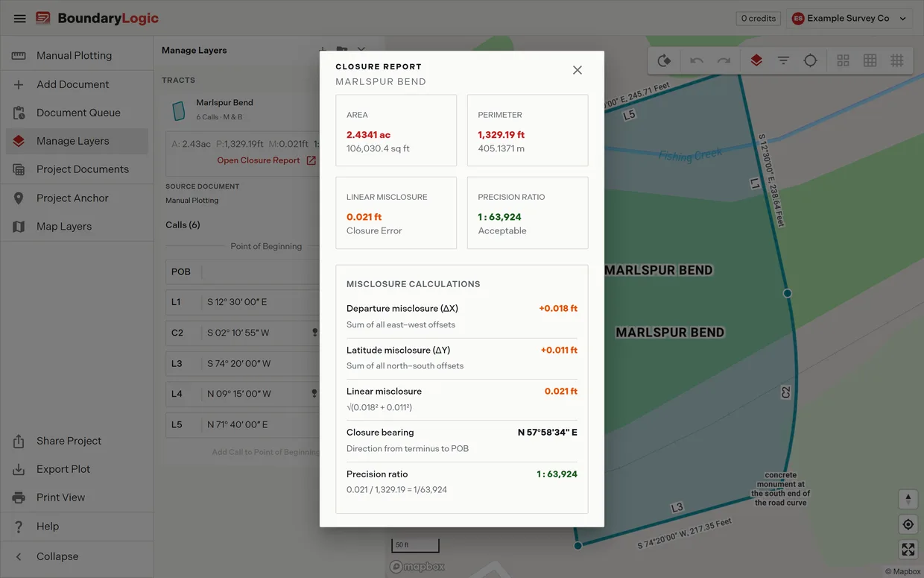Click the Area card showing 2.4341 ac

tap(396, 131)
